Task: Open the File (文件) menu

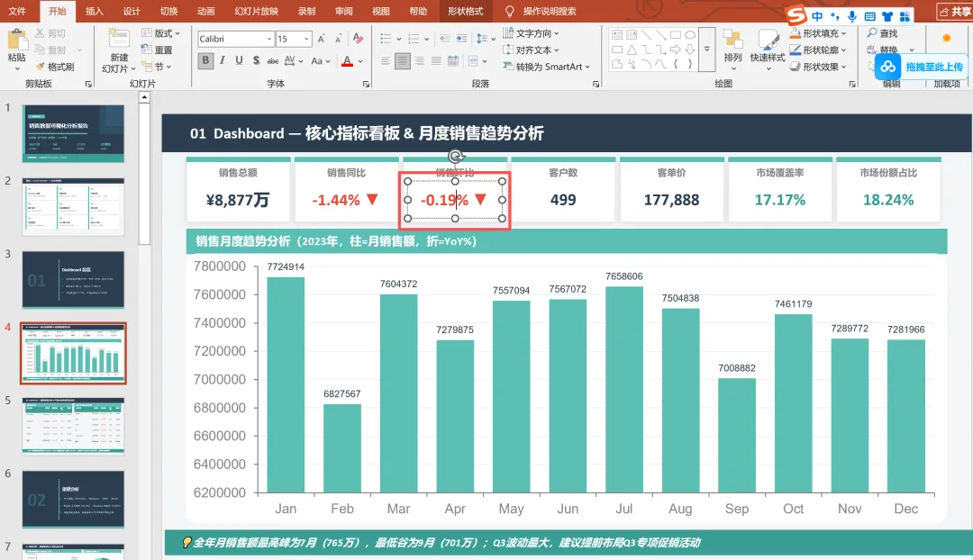Action: tap(17, 11)
